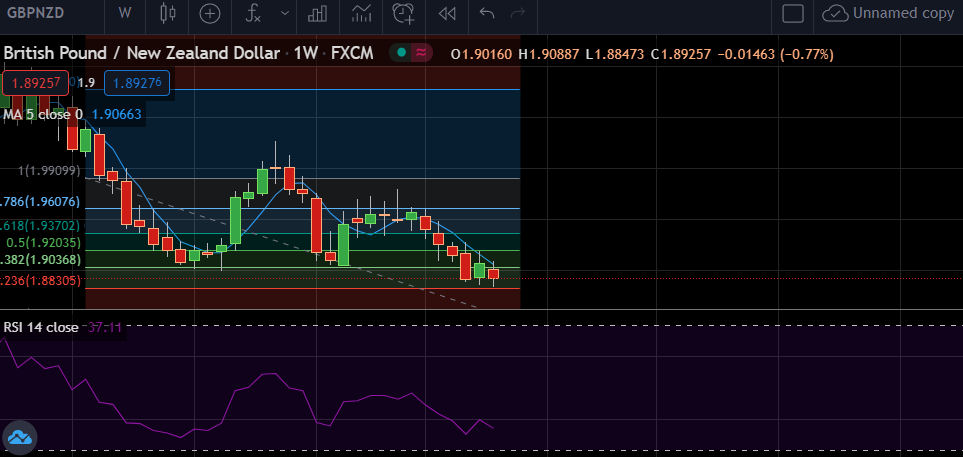Open the W timeframe interval dropdown

tap(124, 13)
